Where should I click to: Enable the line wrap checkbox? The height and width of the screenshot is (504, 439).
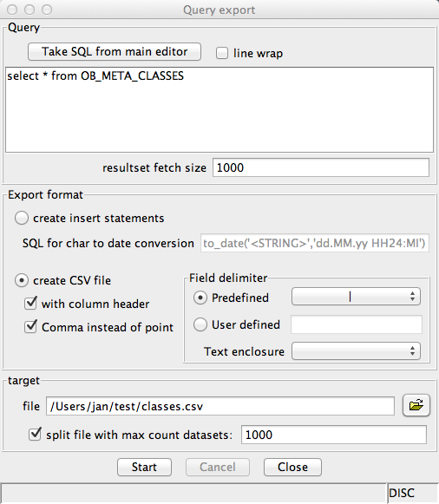coord(222,53)
